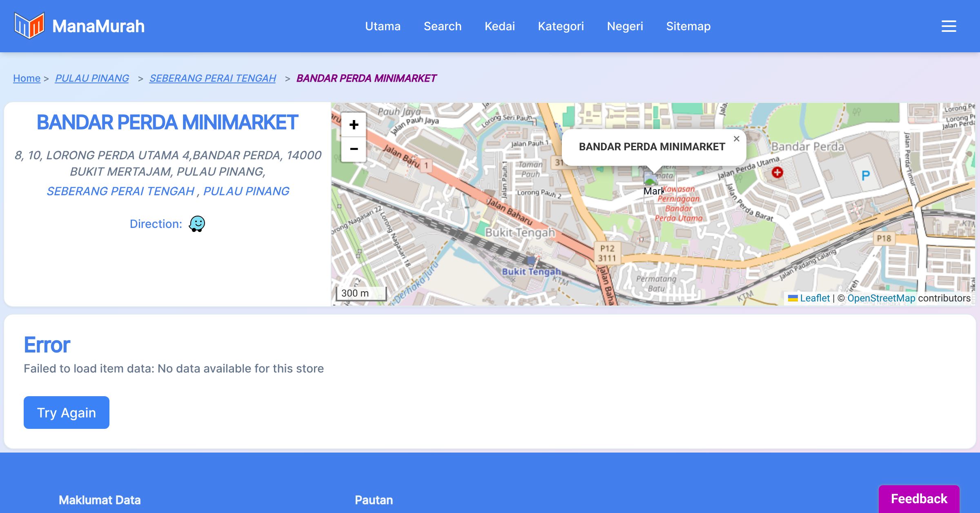Click the ManaMurah logo icon
Image resolution: width=980 pixels, height=513 pixels.
[29, 26]
